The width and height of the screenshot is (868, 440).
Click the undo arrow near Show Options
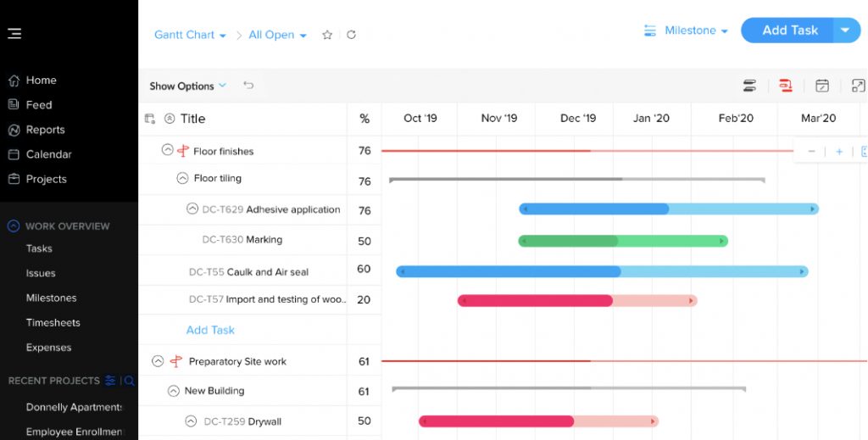(x=248, y=86)
